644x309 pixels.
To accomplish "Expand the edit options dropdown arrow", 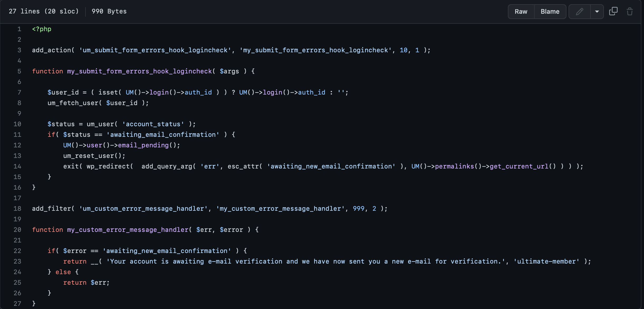I will (597, 12).
